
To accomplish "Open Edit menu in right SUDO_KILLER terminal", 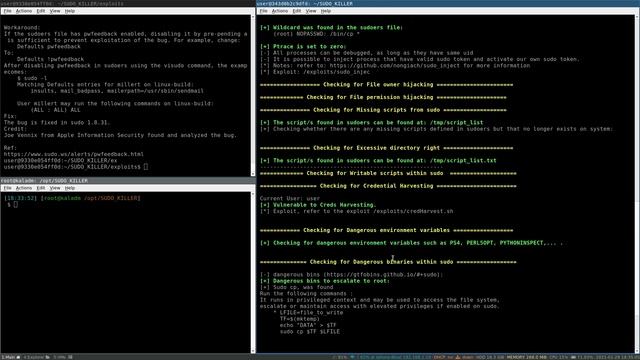I will click(297, 11).
